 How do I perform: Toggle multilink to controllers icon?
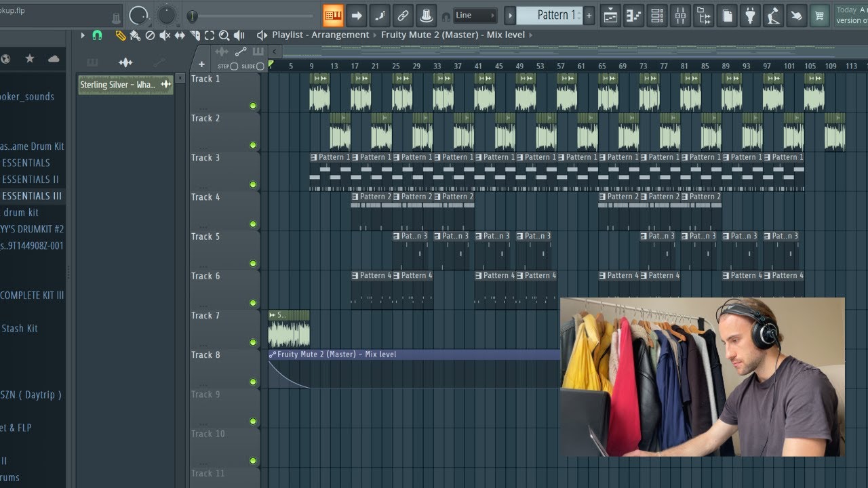pos(403,15)
